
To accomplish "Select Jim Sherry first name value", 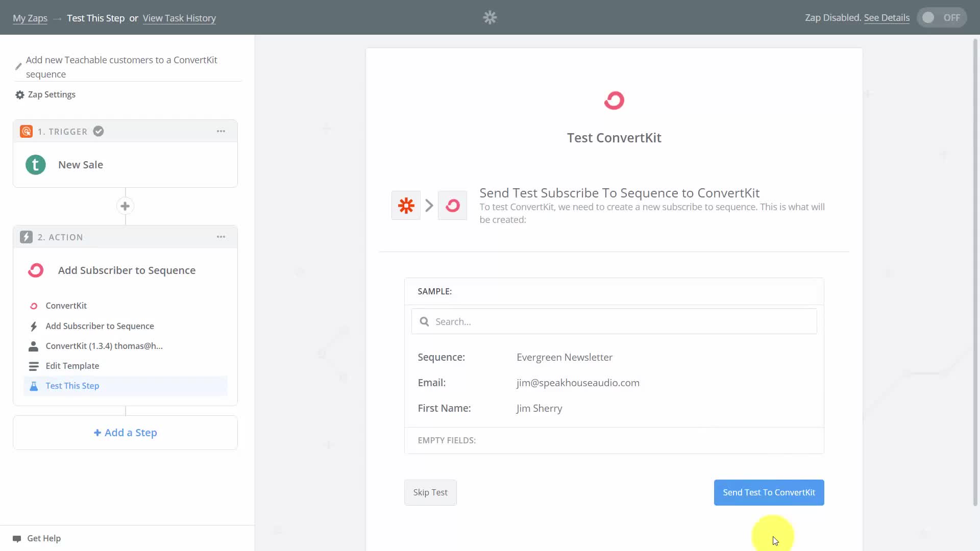I will click(x=540, y=408).
